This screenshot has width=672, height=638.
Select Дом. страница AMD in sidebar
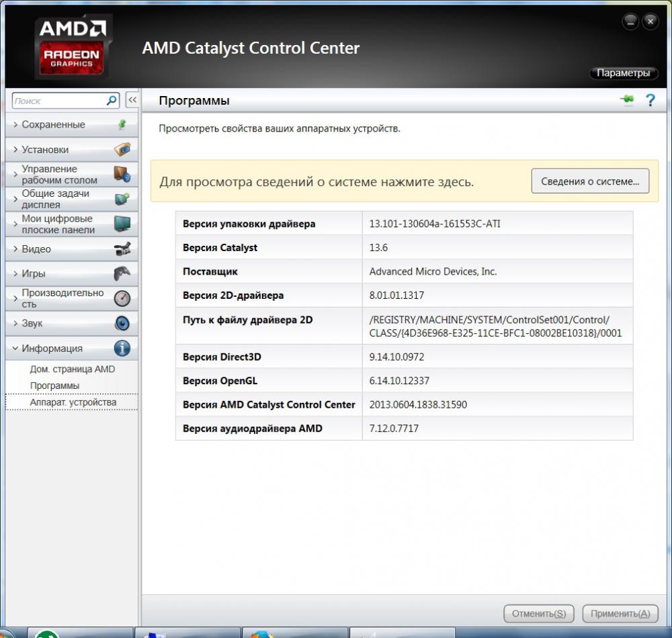click(72, 369)
